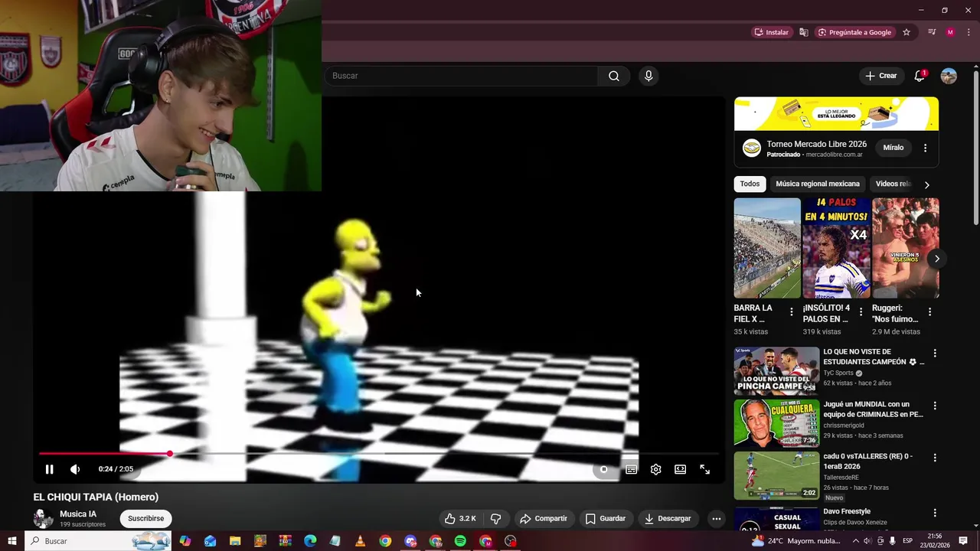The height and width of the screenshot is (551, 980).
Task: Click the Torneo Mercado Libre ad banner
Action: point(836,114)
